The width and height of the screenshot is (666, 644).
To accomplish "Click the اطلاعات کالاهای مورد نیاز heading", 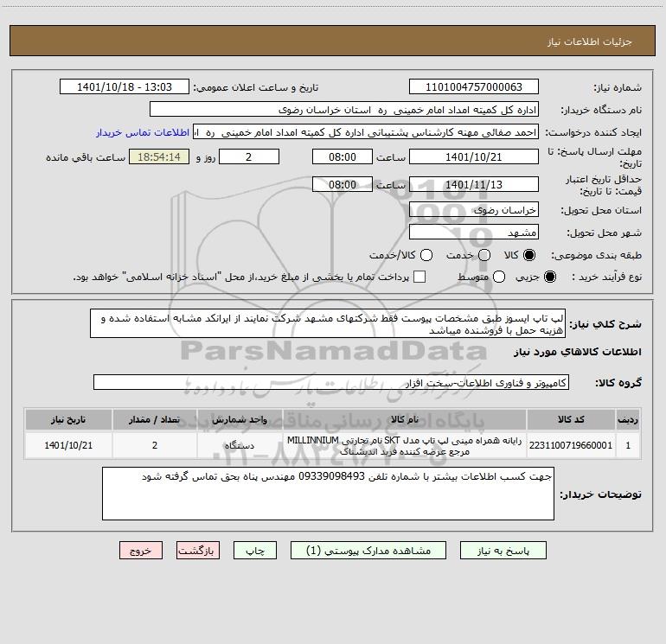I will click(x=577, y=352).
